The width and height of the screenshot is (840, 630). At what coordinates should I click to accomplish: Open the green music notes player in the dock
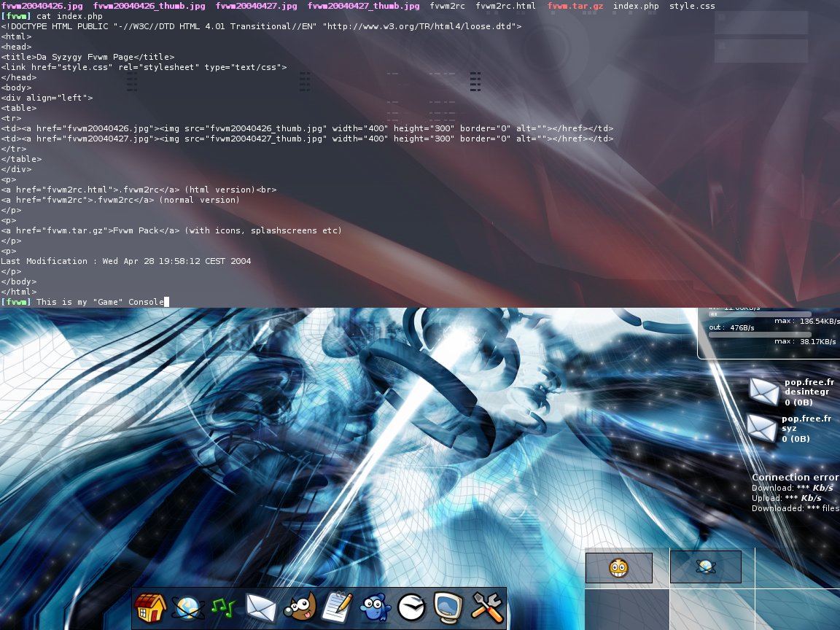click(x=223, y=607)
